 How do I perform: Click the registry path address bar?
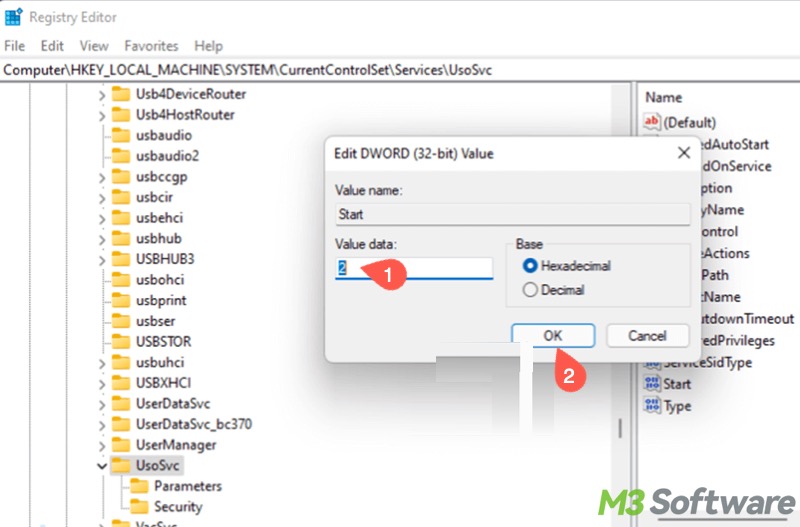click(x=400, y=70)
